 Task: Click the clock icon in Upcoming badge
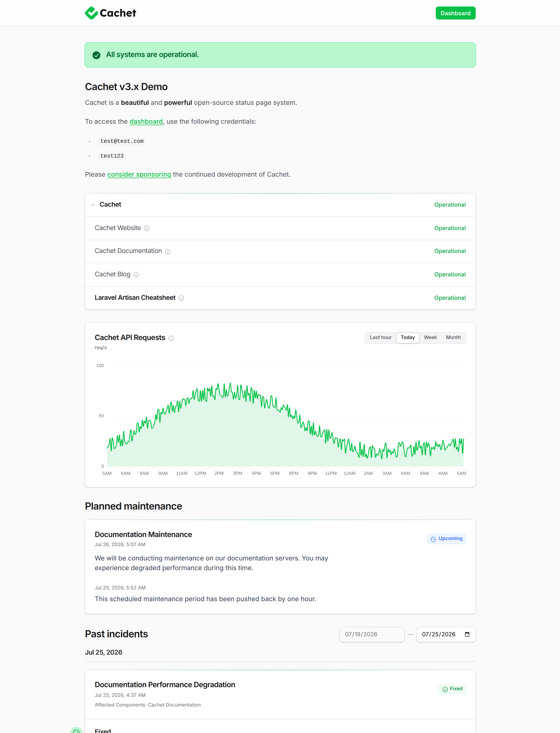point(433,539)
